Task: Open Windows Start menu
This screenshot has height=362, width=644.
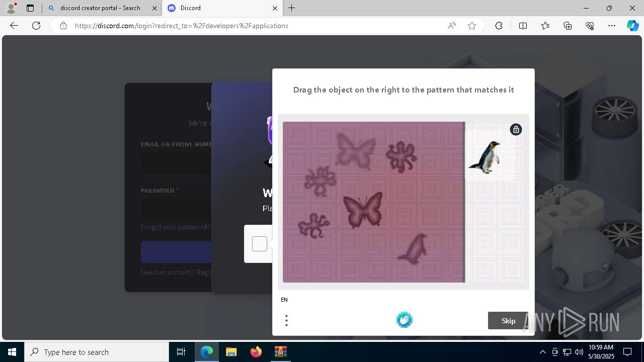Action: 12,352
